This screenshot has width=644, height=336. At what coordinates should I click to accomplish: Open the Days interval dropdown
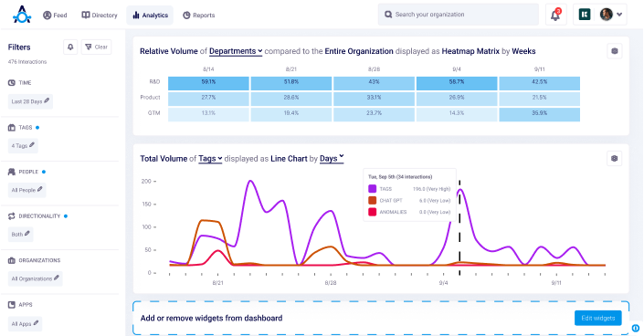(332, 159)
